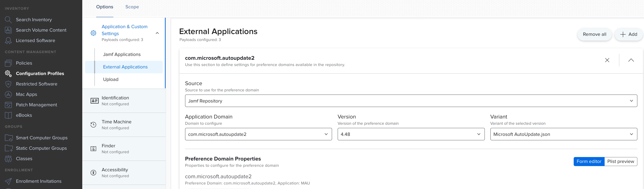The width and height of the screenshot is (644, 189).
Task: Go to Policies
Action: point(24,63)
